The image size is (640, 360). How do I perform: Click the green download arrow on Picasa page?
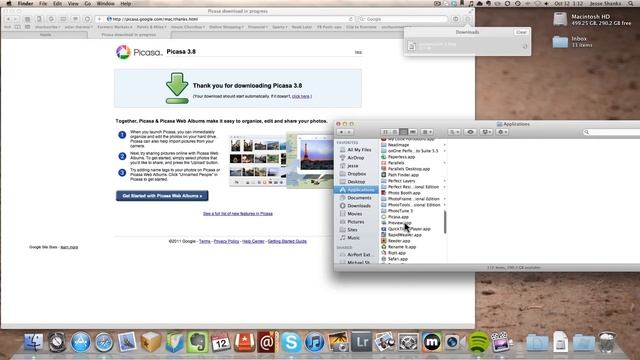point(177,88)
